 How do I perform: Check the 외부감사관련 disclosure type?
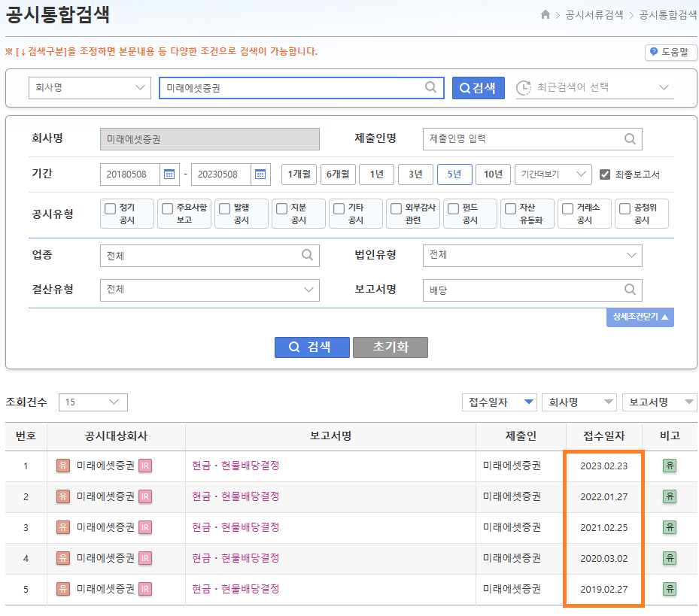[x=396, y=208]
